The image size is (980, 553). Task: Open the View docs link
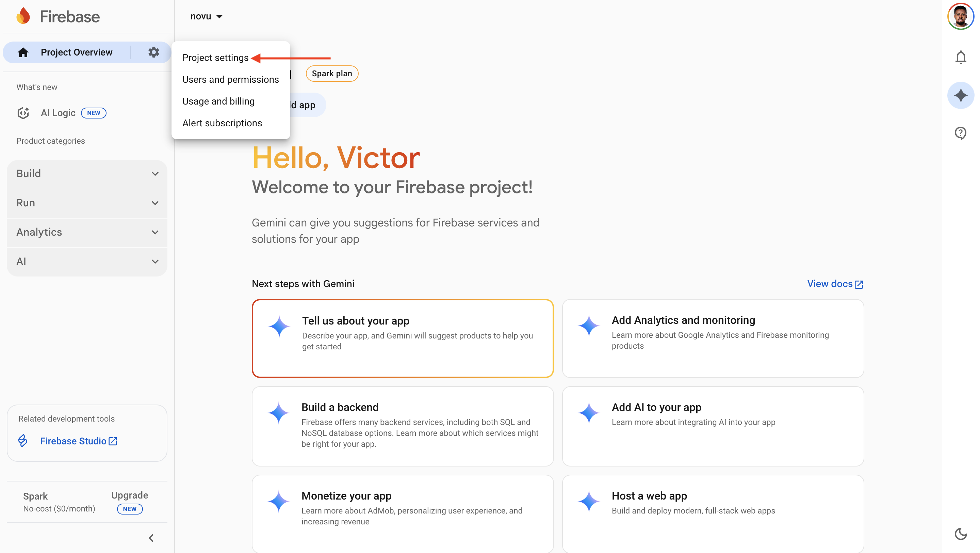coord(835,284)
